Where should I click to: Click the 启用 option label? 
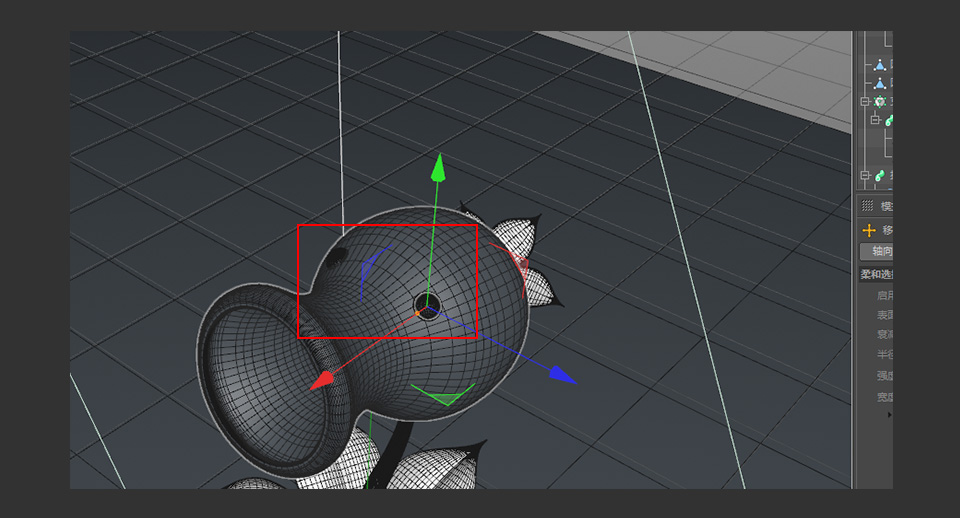point(885,295)
